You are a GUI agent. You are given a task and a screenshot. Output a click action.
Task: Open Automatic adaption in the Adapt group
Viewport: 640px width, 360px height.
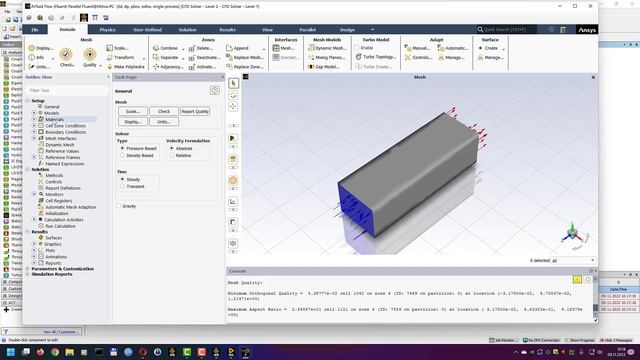(453, 48)
